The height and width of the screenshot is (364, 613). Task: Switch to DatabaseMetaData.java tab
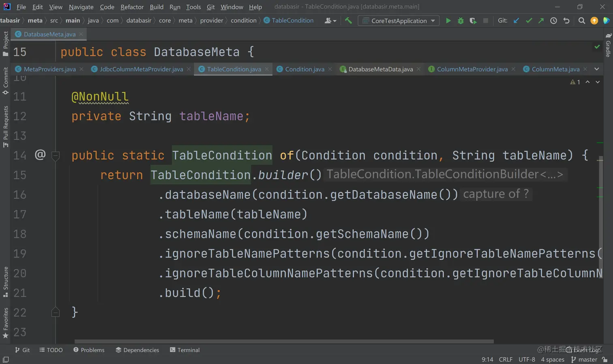coord(381,69)
